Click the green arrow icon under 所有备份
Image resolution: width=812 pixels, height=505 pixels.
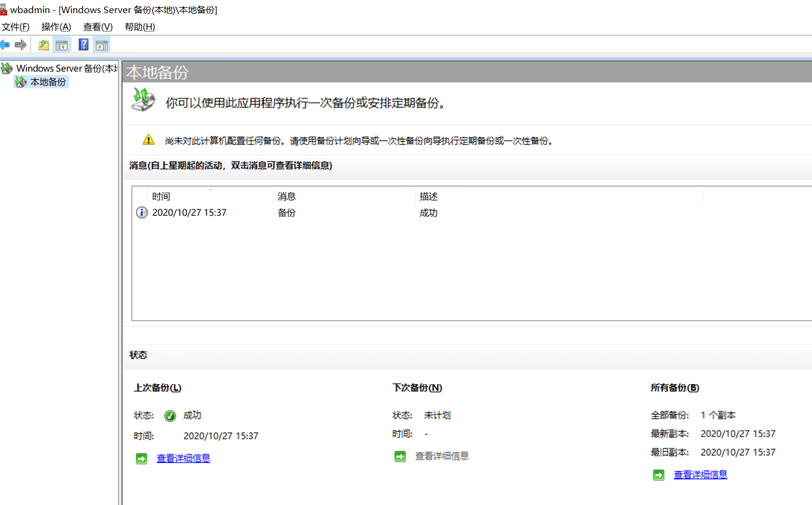tap(659, 475)
